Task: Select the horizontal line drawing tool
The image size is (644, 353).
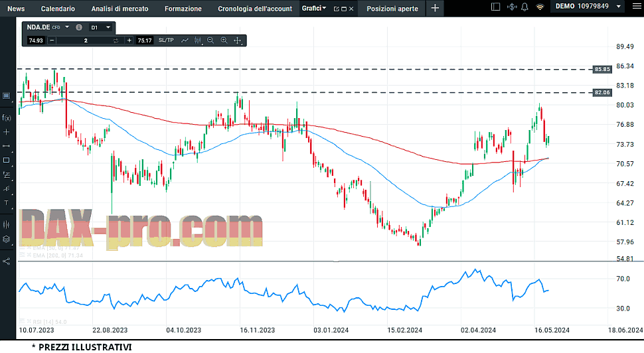Action: (x=6, y=146)
